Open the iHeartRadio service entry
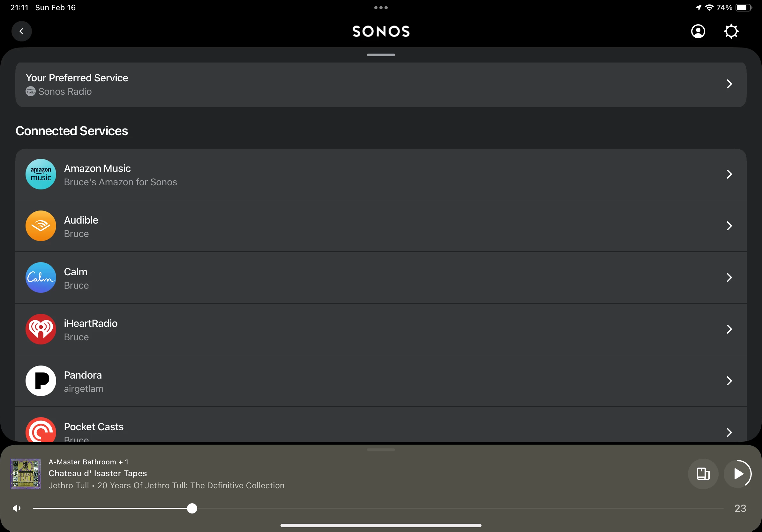This screenshot has width=762, height=532. coord(381,329)
